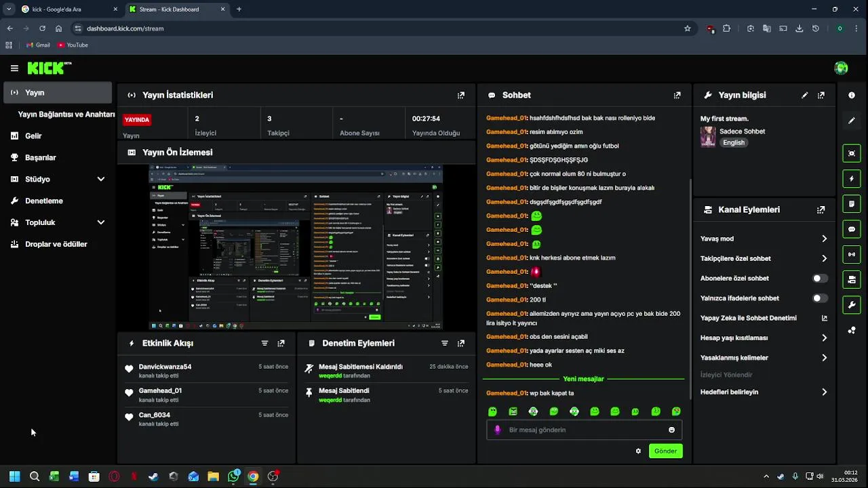Select the angry square emote in quick row
The width and height of the screenshot is (868, 488).
coord(513,411)
